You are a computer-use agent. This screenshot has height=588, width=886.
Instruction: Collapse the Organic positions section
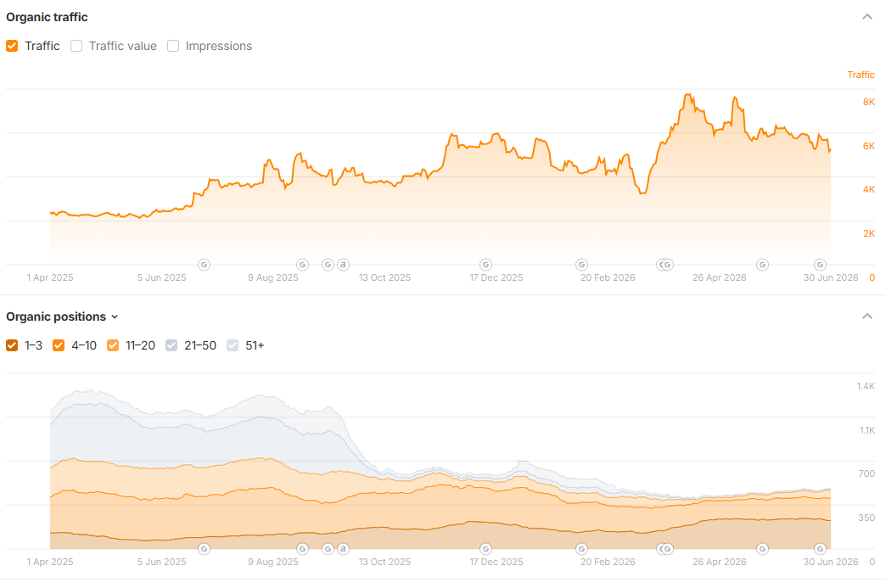pyautogui.click(x=866, y=316)
